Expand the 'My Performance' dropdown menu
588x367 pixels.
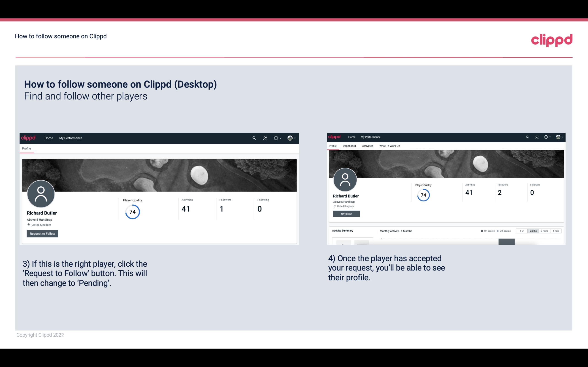click(x=70, y=138)
